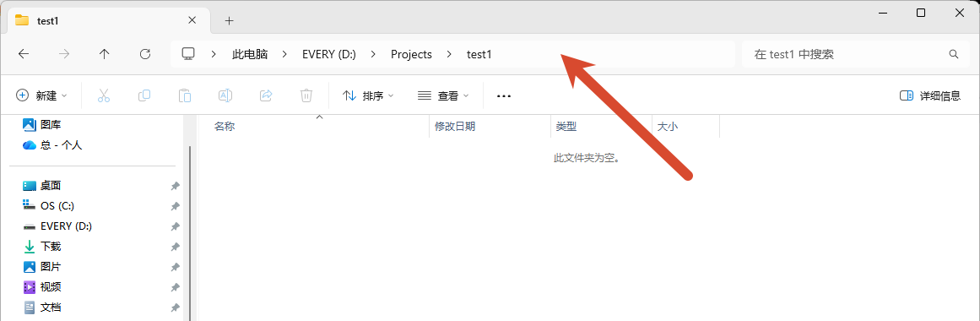
Task: Expand chevron after 此电脑 in breadcrumb
Action: tap(285, 54)
